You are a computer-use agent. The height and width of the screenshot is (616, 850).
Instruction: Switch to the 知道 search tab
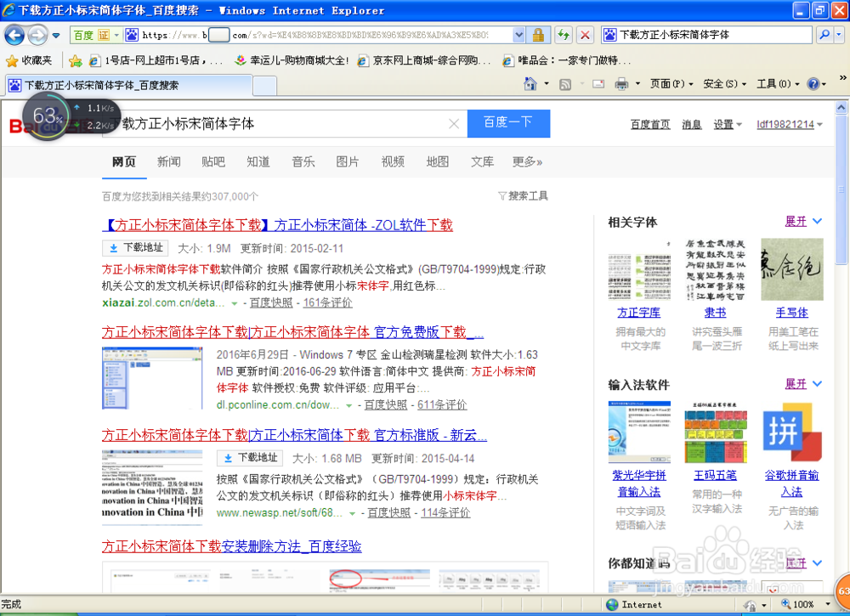point(258,161)
